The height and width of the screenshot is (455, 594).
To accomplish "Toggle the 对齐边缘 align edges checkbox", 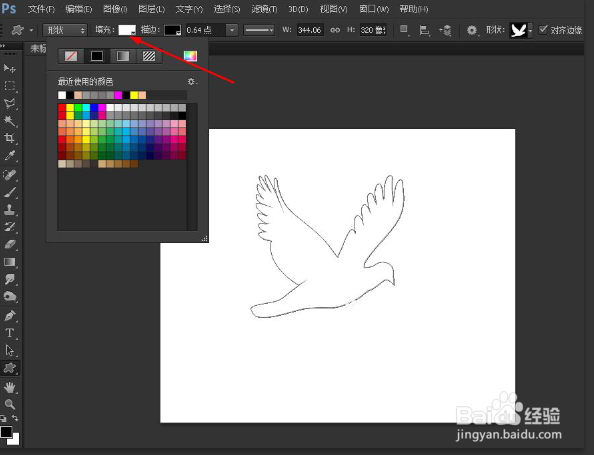I will tap(543, 30).
